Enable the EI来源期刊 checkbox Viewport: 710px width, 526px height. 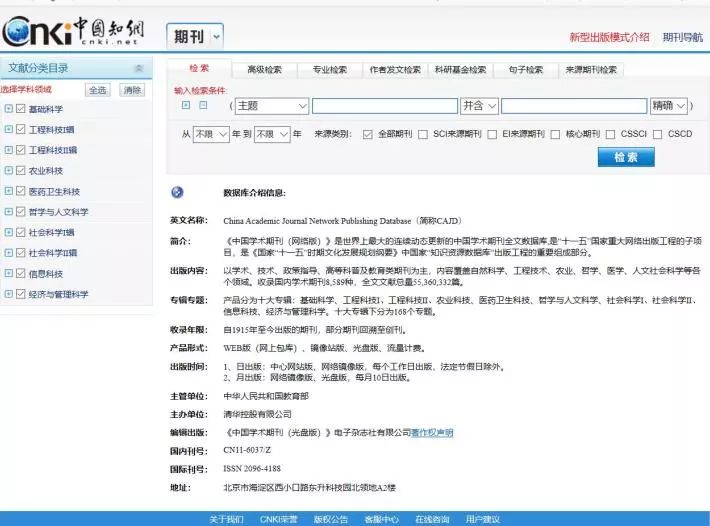(x=492, y=134)
